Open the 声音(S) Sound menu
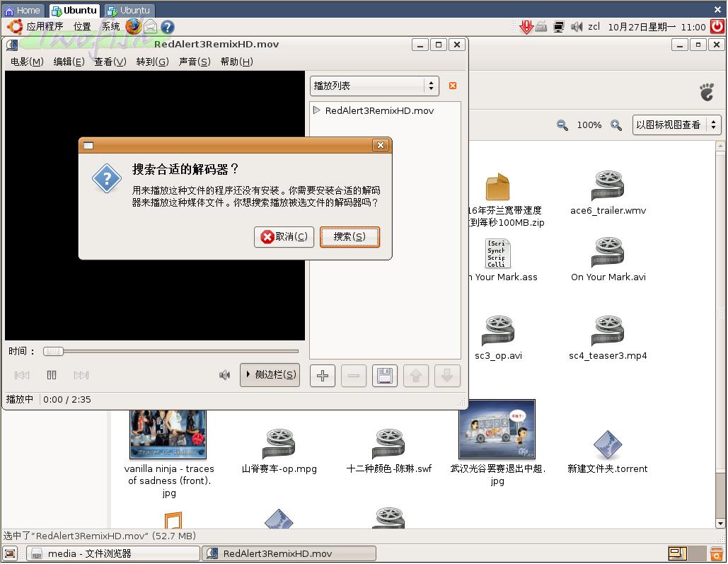The height and width of the screenshot is (564, 728). coord(195,62)
